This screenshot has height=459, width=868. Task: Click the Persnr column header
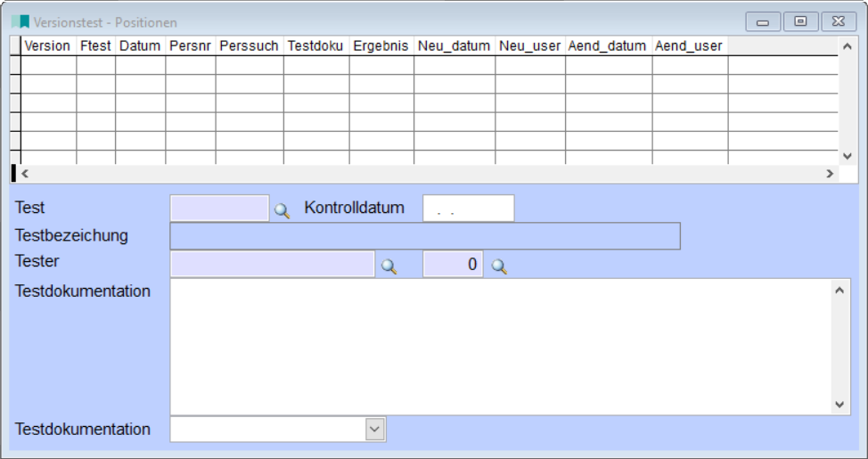pos(190,46)
